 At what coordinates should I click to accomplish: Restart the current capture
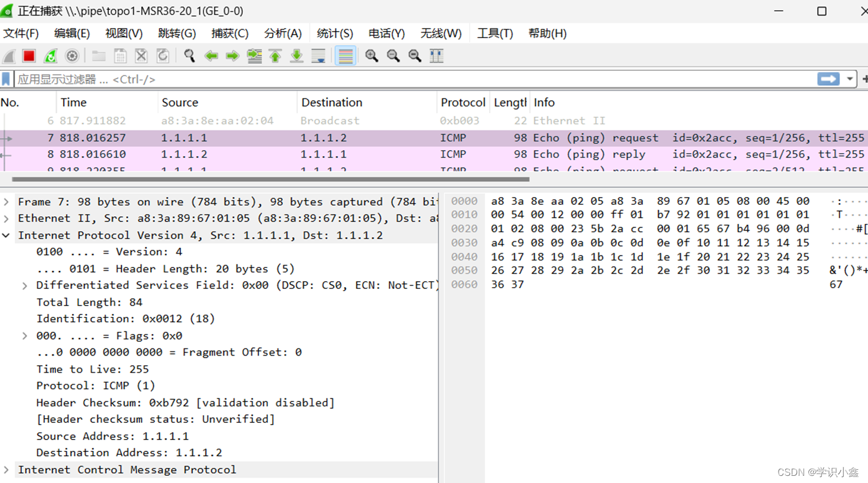pos(51,55)
